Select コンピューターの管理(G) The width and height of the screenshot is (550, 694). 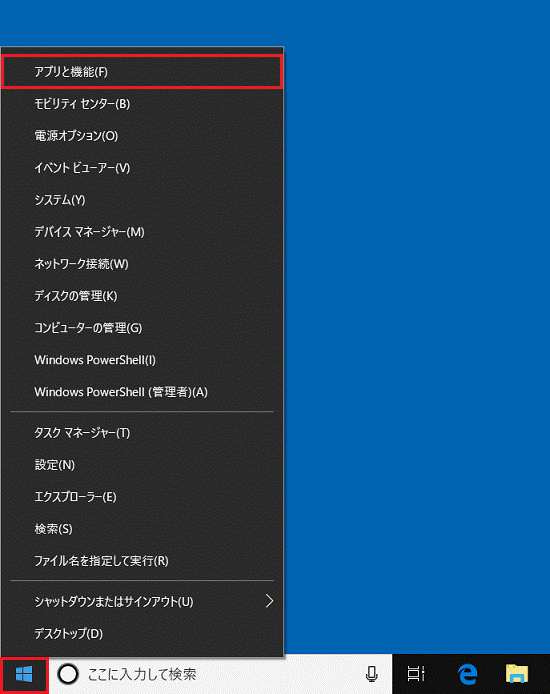pos(142,328)
